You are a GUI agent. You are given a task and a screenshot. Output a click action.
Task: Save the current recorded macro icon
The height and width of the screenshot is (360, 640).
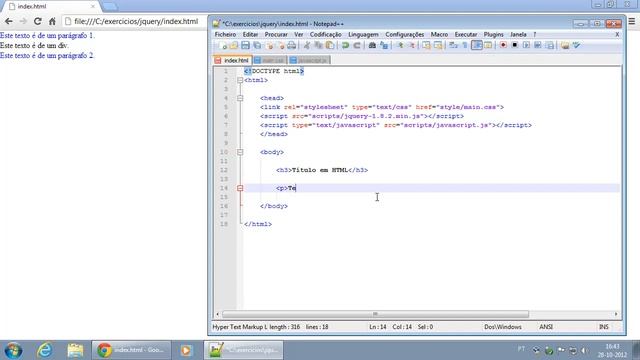click(x=550, y=45)
